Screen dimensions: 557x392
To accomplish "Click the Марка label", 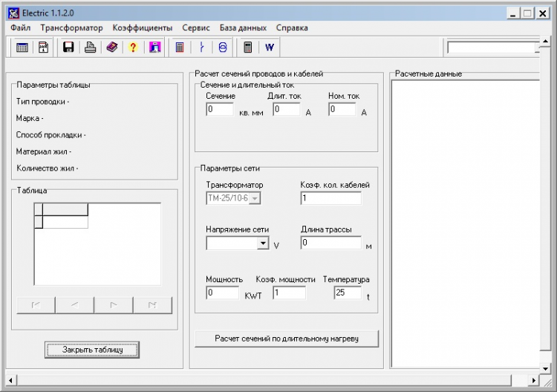I will point(30,118).
